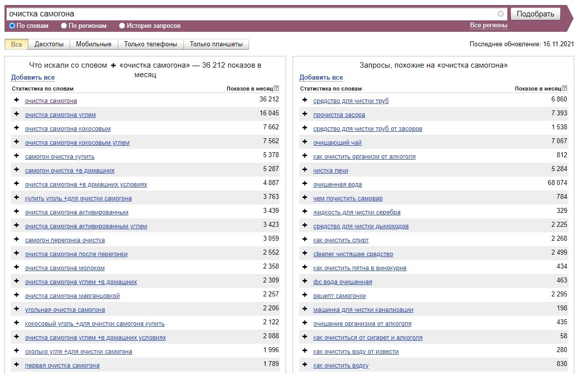
Task: Click plus beside 'очищенная вода'
Action: (305, 183)
